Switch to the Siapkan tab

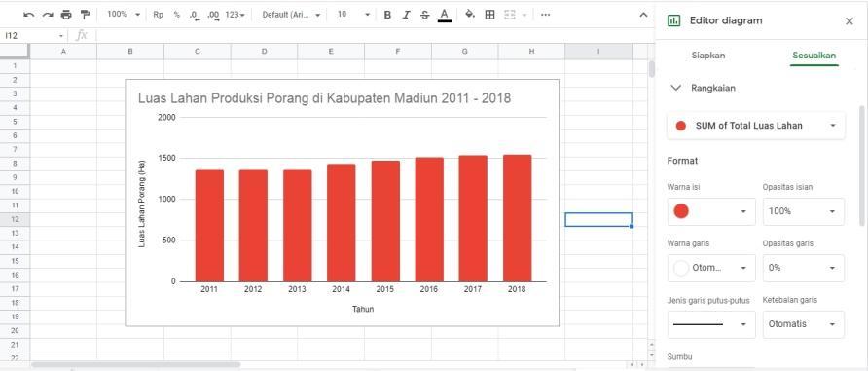[x=708, y=56]
